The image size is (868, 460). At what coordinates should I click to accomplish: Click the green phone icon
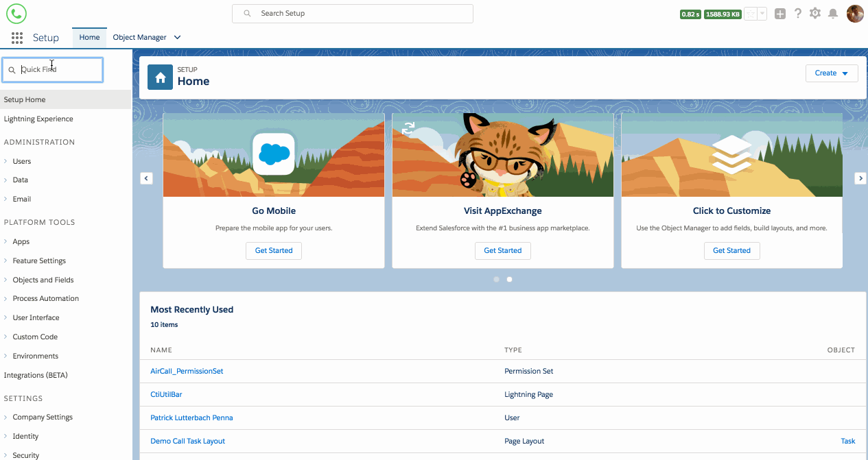pyautogui.click(x=16, y=14)
